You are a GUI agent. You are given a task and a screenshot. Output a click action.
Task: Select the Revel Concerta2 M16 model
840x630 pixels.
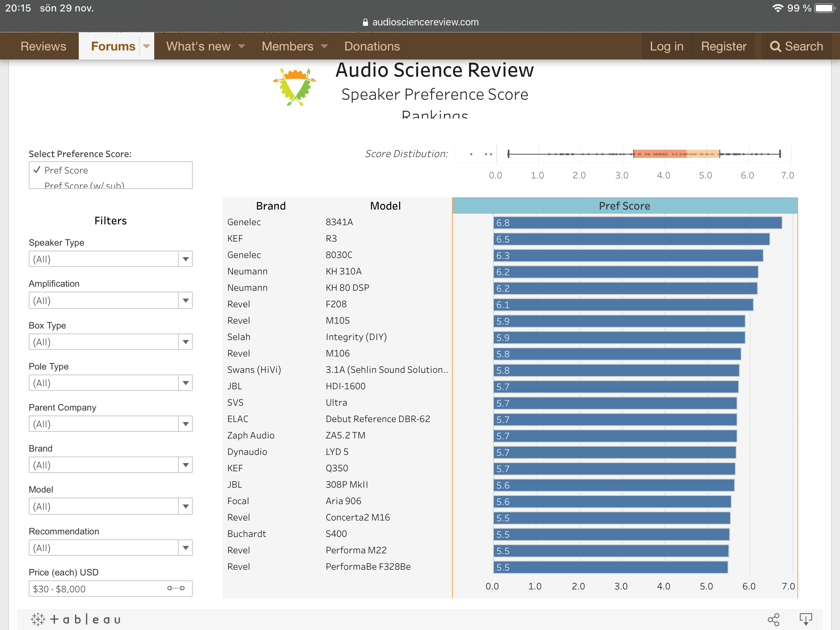click(358, 518)
